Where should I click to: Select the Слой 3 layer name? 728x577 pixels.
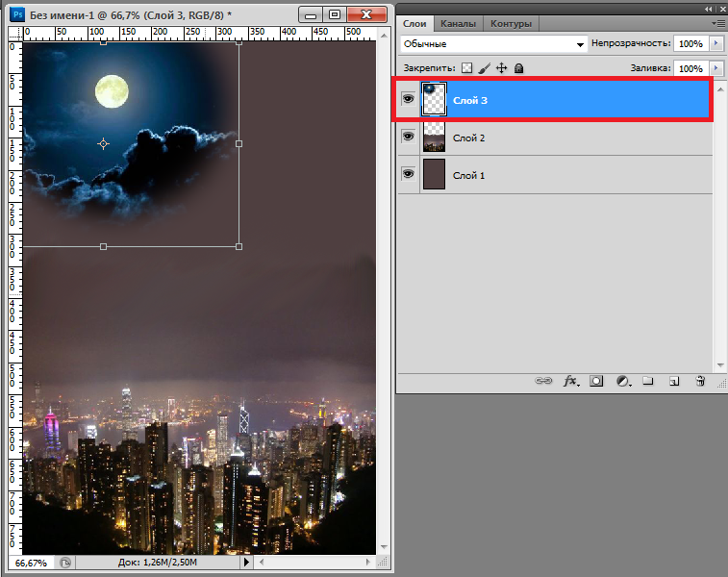pyautogui.click(x=470, y=100)
